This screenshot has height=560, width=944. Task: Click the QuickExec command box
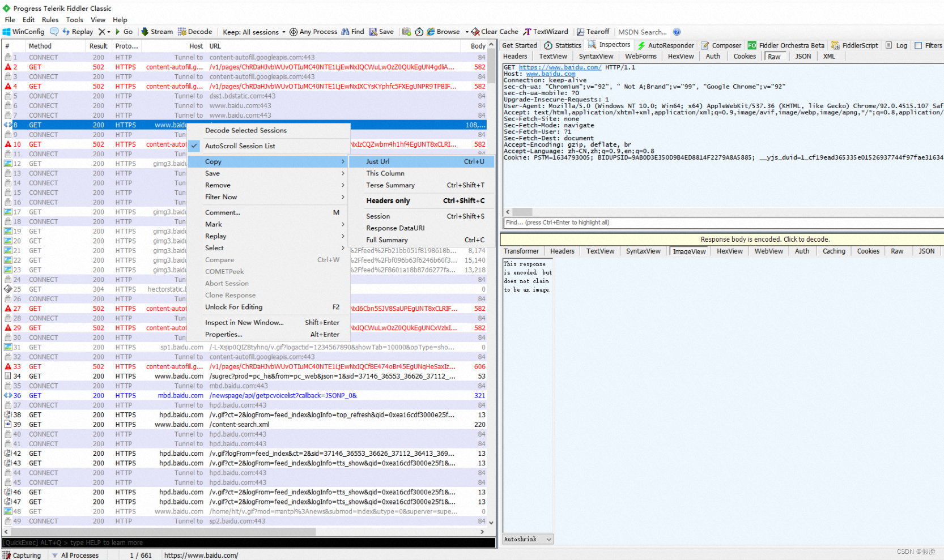point(249,542)
